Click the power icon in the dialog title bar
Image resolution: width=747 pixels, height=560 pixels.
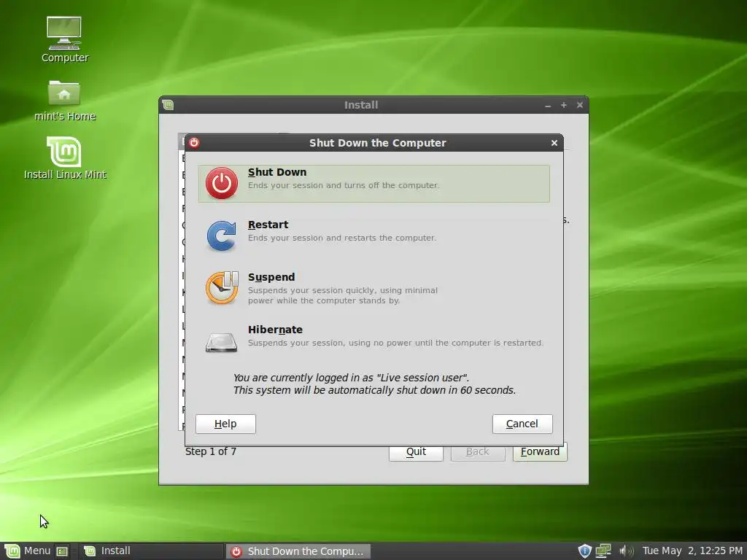(194, 142)
